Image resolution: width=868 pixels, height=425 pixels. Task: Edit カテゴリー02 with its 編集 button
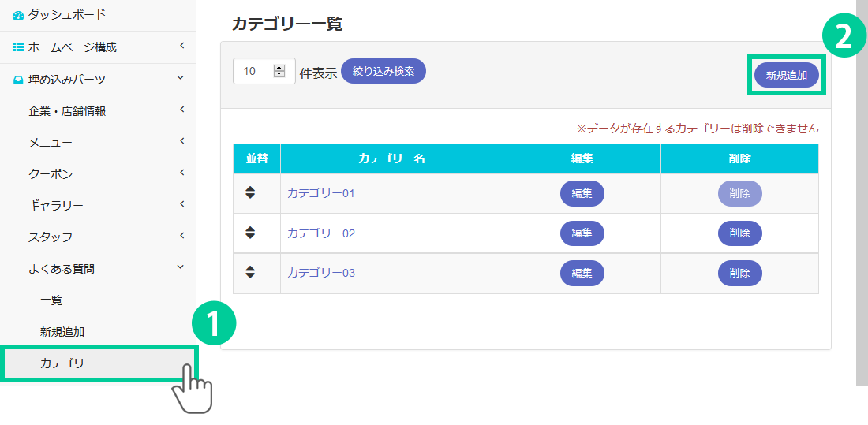pyautogui.click(x=582, y=233)
